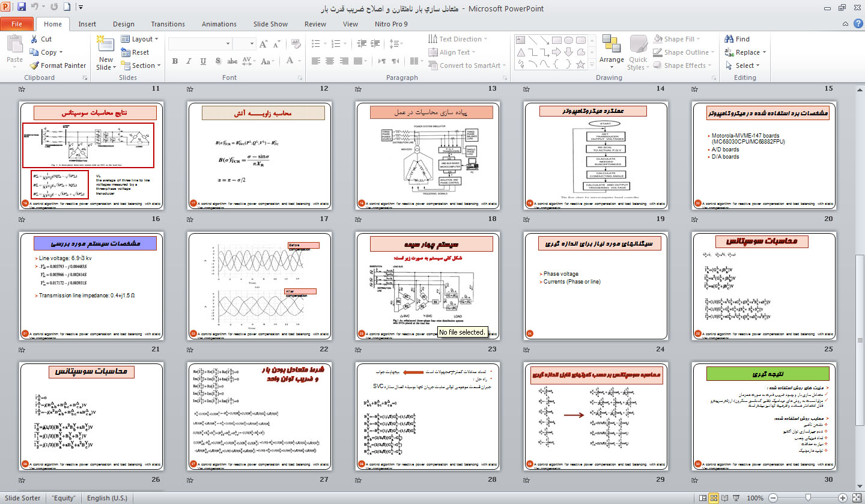Click the Find binoculars icon

pos(729,39)
